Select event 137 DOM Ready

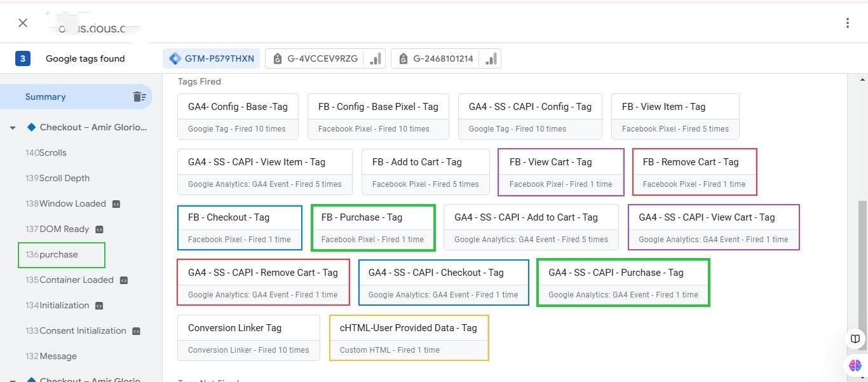57,229
